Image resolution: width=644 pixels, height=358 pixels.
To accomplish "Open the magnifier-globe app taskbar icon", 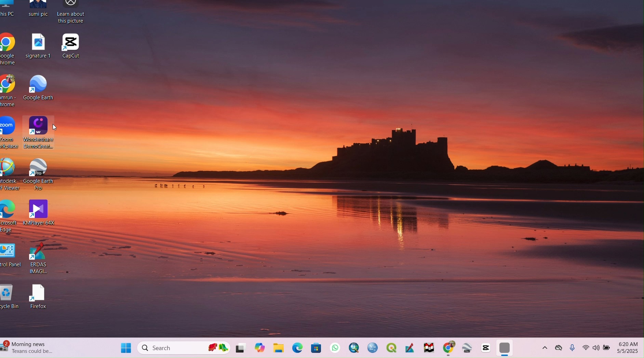I will point(354,348).
